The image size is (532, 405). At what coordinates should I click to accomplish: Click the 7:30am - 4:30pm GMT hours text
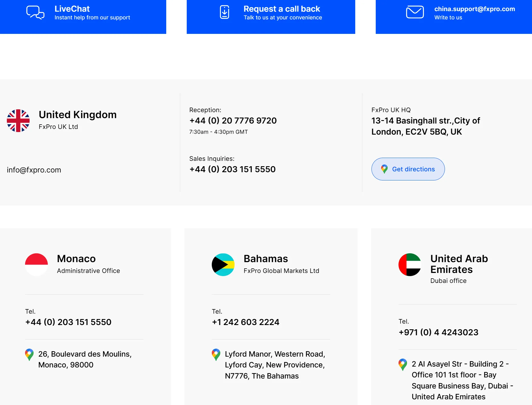click(x=219, y=132)
